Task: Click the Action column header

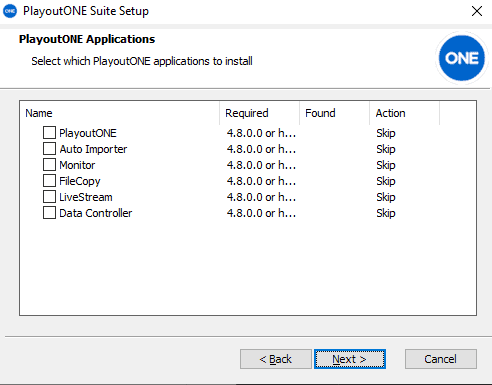Action: 404,113
